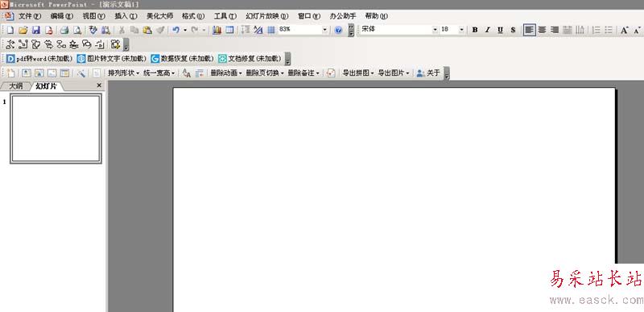Open the 删除页切换 dropdown
The width and height of the screenshot is (644, 312).
[265, 73]
